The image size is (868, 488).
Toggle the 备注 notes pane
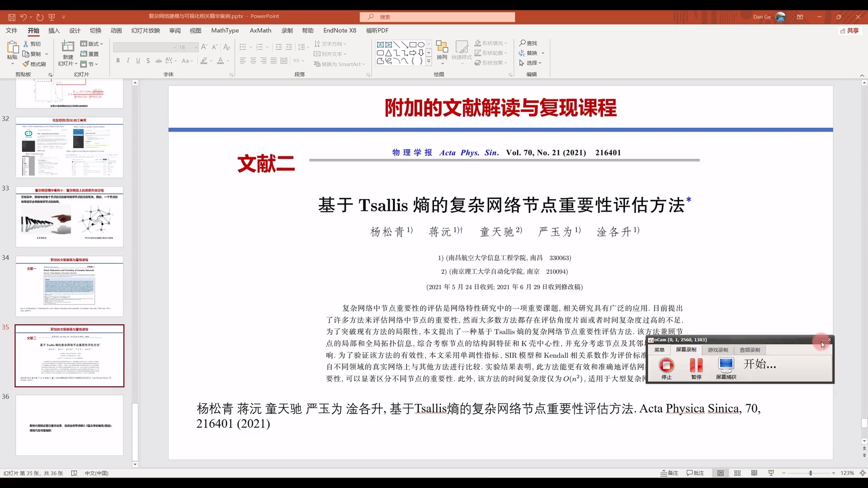[670, 473]
